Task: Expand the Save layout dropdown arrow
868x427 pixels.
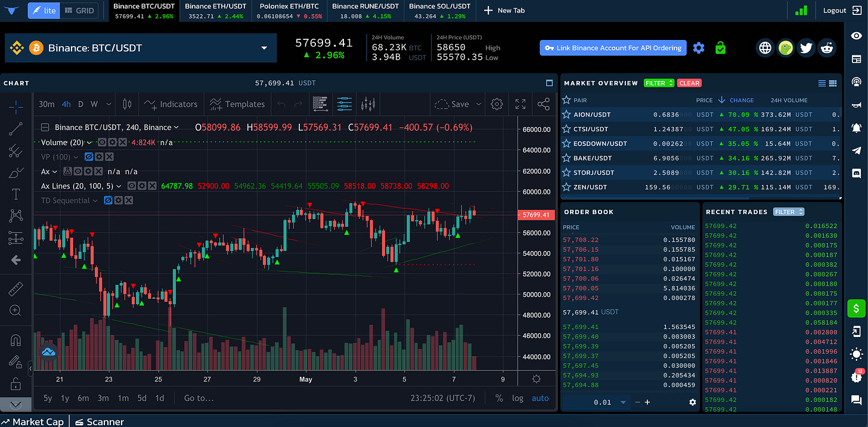Action: 478,104
